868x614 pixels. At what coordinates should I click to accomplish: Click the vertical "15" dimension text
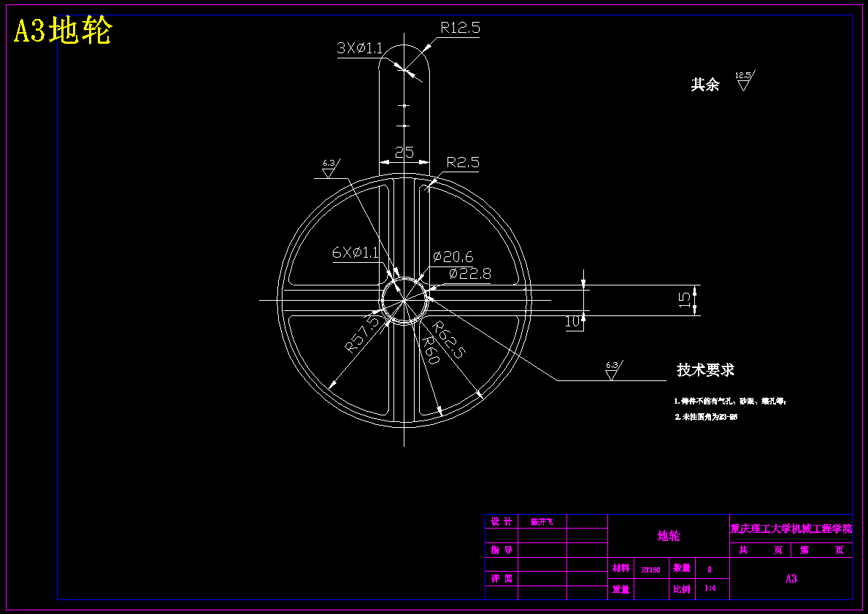point(685,300)
